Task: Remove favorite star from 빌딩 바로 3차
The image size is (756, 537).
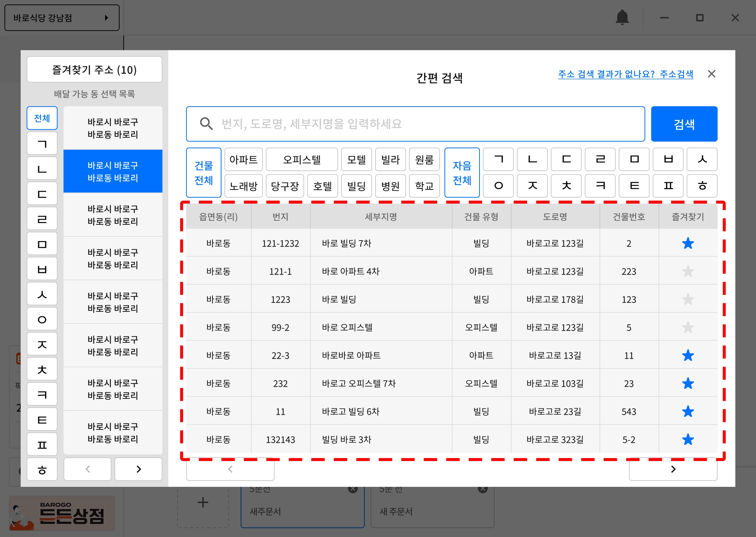Action: coord(688,440)
